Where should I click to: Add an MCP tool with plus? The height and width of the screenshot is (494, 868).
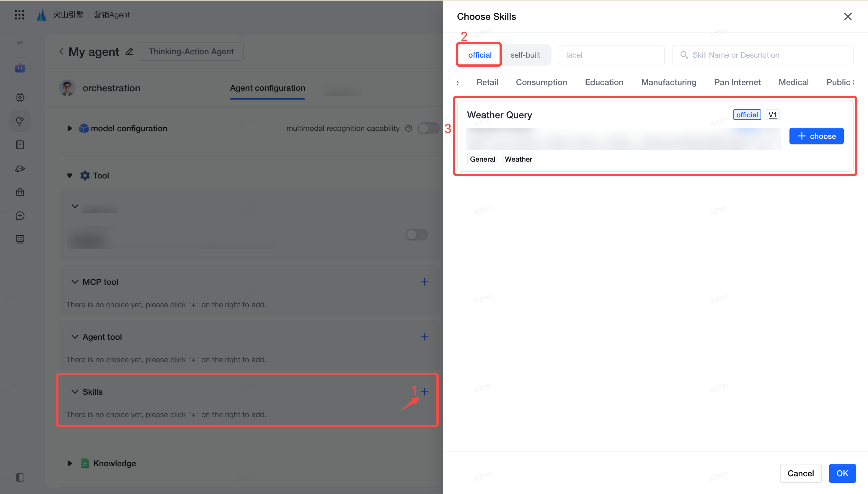(424, 282)
